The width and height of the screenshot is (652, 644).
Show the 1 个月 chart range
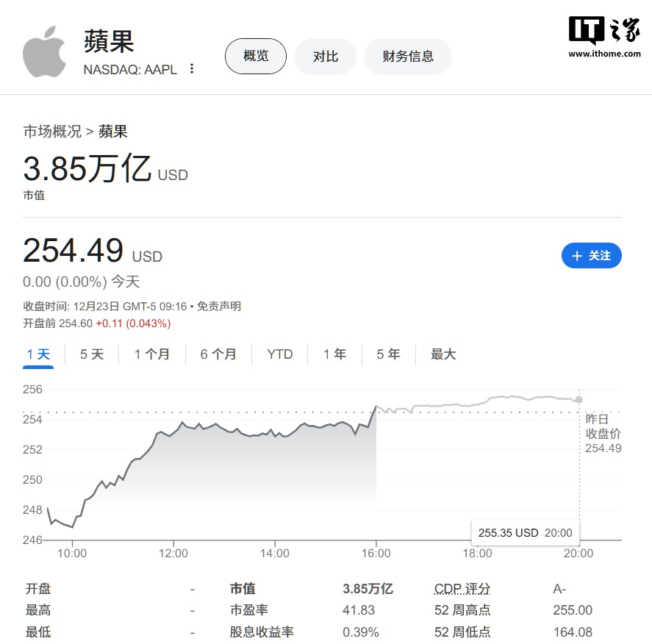click(x=151, y=354)
